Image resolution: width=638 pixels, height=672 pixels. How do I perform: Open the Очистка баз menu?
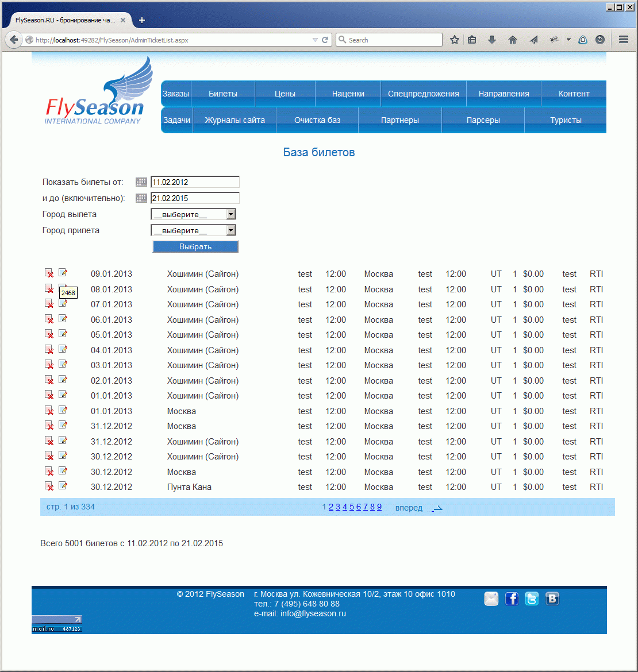tap(317, 120)
